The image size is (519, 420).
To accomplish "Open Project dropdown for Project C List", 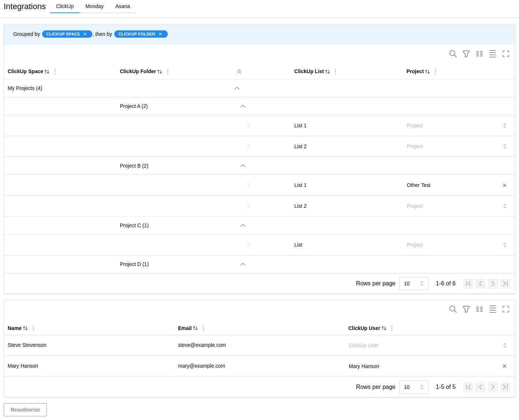I will point(457,245).
